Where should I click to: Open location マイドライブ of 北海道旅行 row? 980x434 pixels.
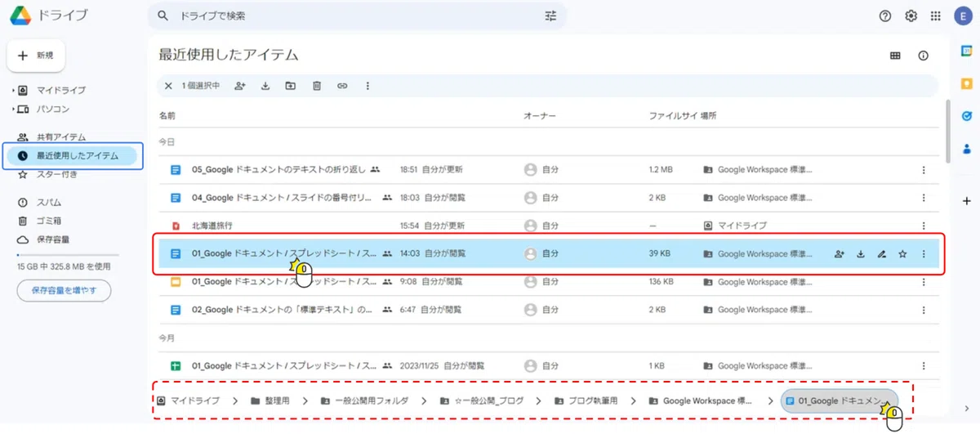[735, 226]
